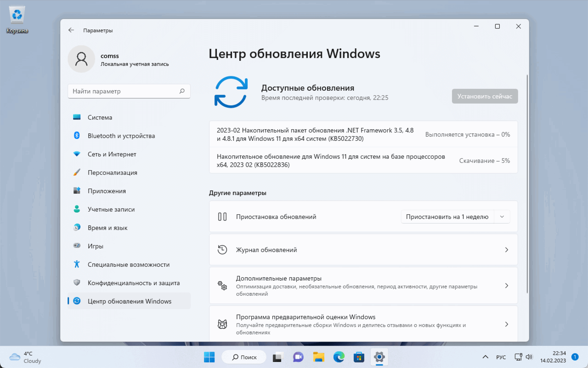Image resolution: width=588 pixels, height=368 pixels.
Task: Open the Журнал обновлений row
Action: pyautogui.click(x=363, y=250)
